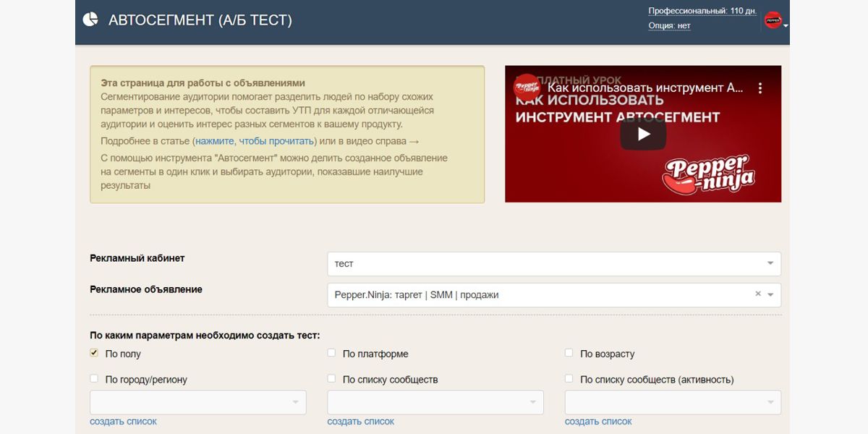Image resolution: width=868 pixels, height=434 pixels.
Task: Click the video title 'Как использовать инструмент А...'
Action: (645, 88)
